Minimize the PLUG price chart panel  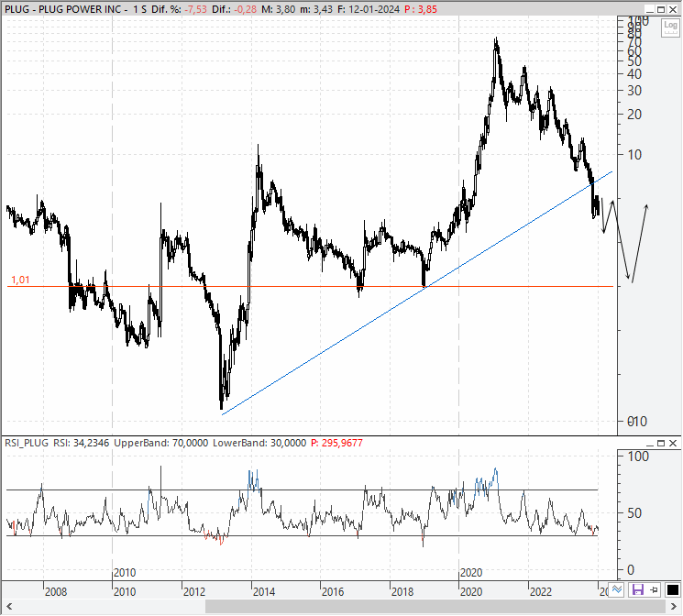pyautogui.click(x=649, y=9)
